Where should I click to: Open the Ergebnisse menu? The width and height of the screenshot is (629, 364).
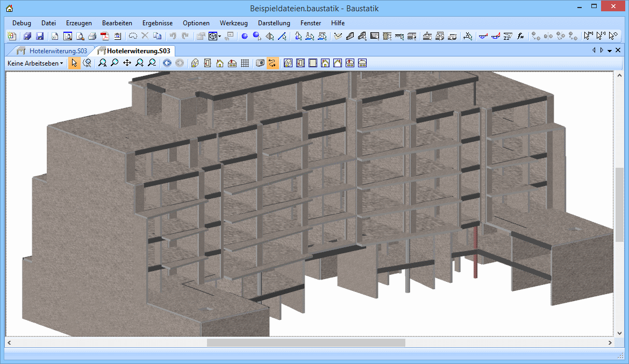pyautogui.click(x=158, y=23)
